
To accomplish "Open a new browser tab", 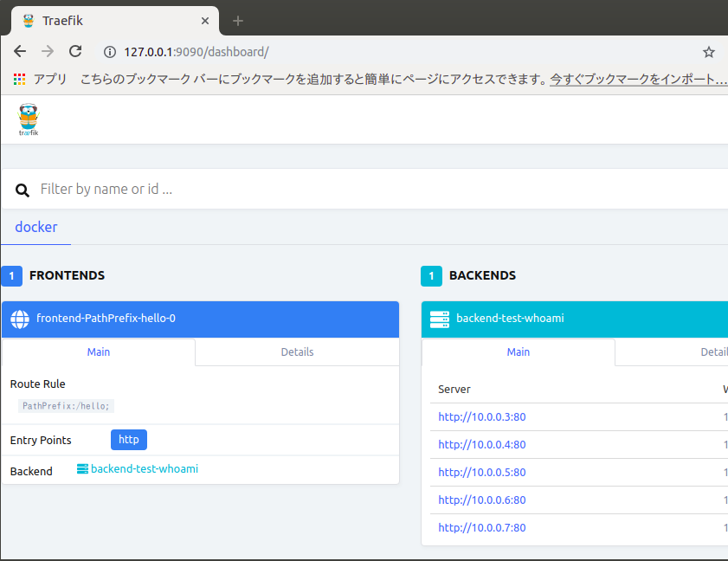I will pos(238,21).
